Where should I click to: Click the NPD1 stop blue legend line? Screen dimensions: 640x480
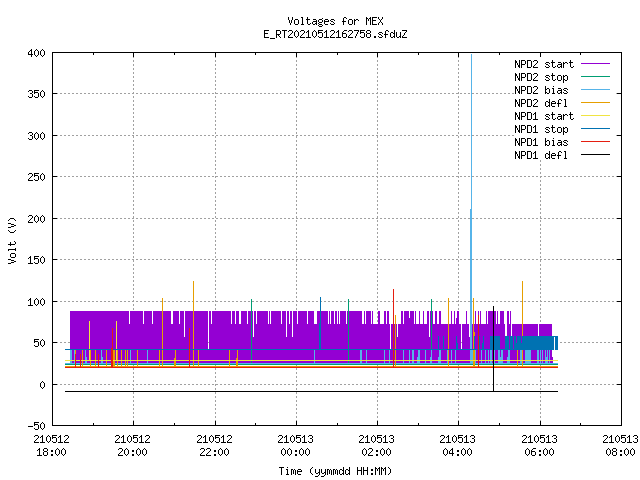[595, 129]
